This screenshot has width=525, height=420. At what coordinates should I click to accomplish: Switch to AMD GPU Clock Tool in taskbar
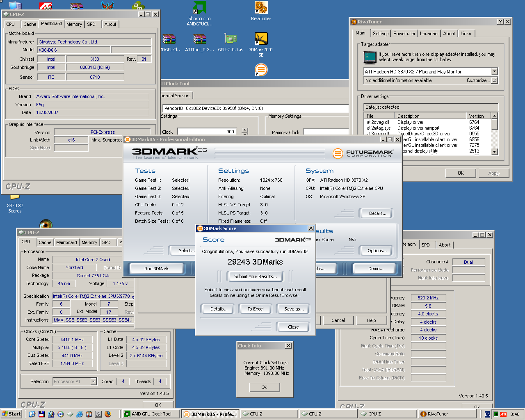point(150,414)
